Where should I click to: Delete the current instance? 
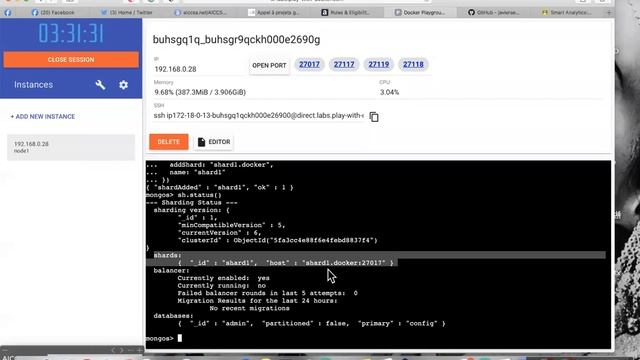point(169,142)
